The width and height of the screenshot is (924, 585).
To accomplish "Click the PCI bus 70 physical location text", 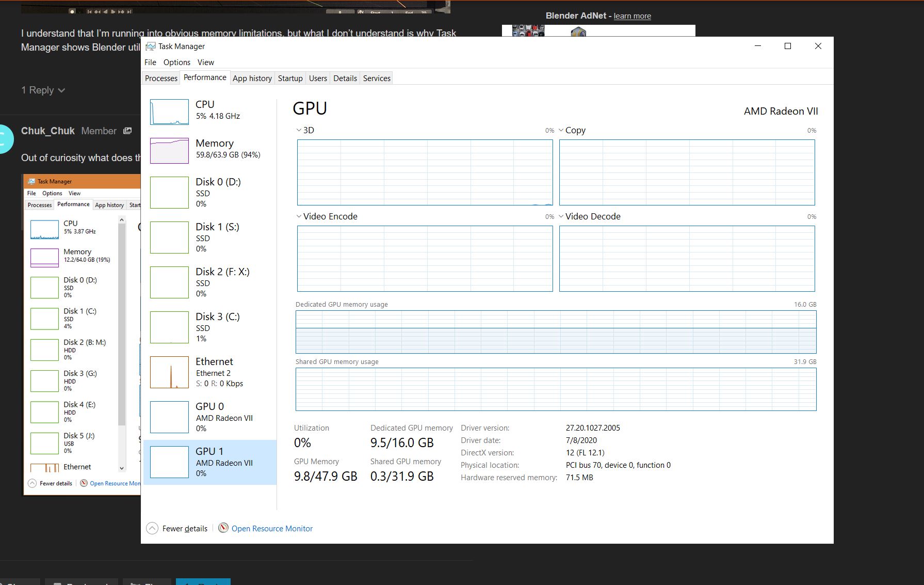I will (x=618, y=465).
